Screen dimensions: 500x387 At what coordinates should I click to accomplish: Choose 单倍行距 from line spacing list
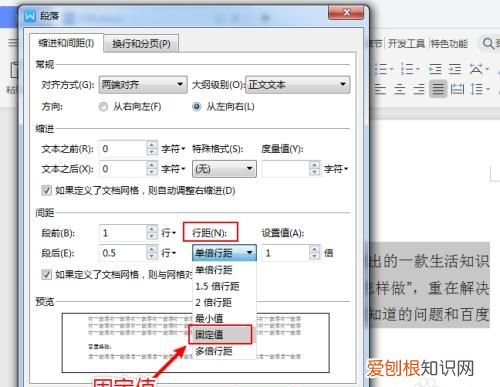(x=224, y=270)
